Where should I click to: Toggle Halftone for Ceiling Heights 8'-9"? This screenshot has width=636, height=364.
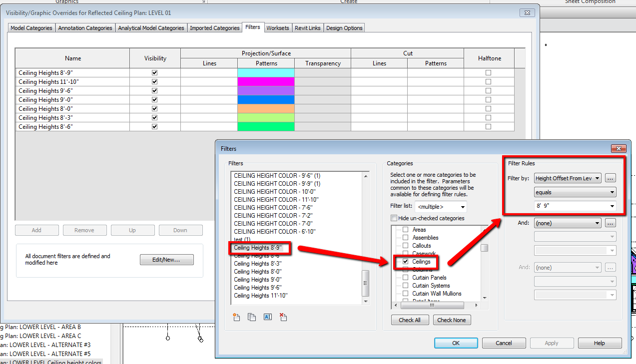click(x=488, y=72)
